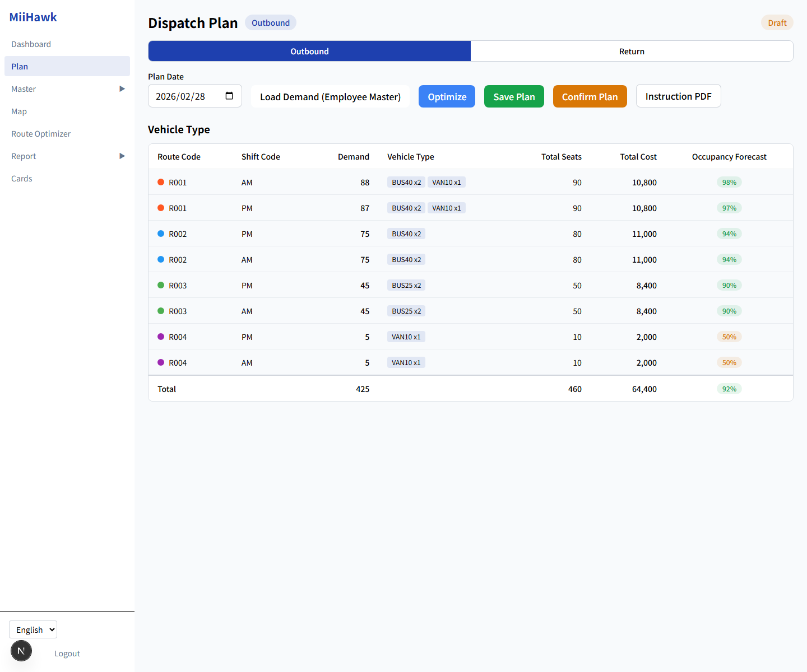The image size is (807, 672).
Task: Click the Draft status badge
Action: 777,23
